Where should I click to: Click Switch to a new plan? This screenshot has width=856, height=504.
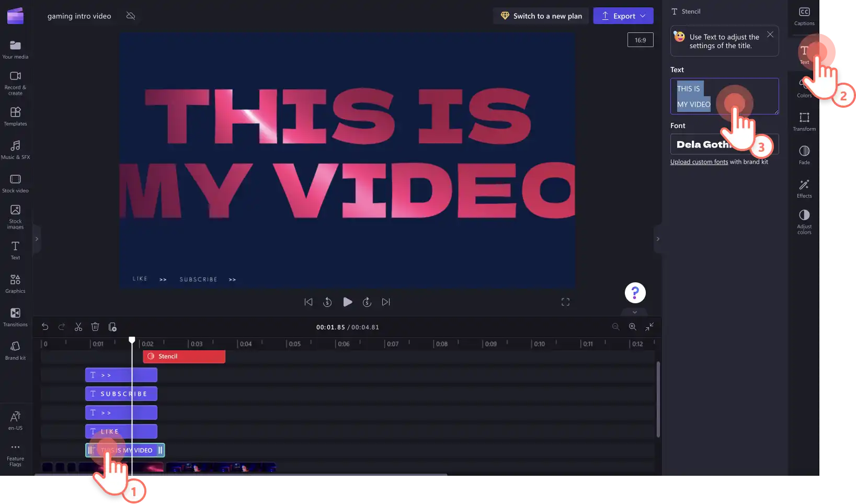(x=541, y=16)
